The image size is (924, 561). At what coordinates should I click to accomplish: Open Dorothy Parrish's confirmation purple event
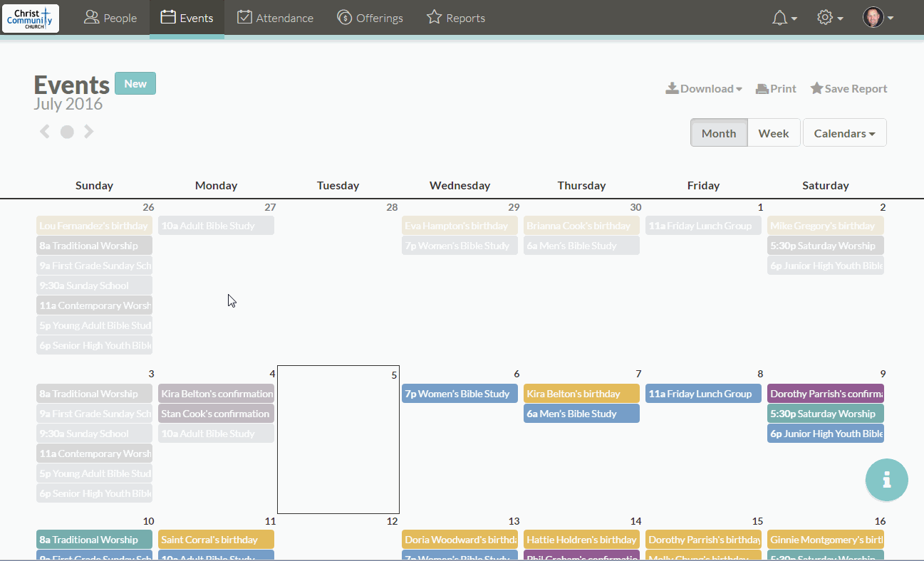tap(825, 394)
